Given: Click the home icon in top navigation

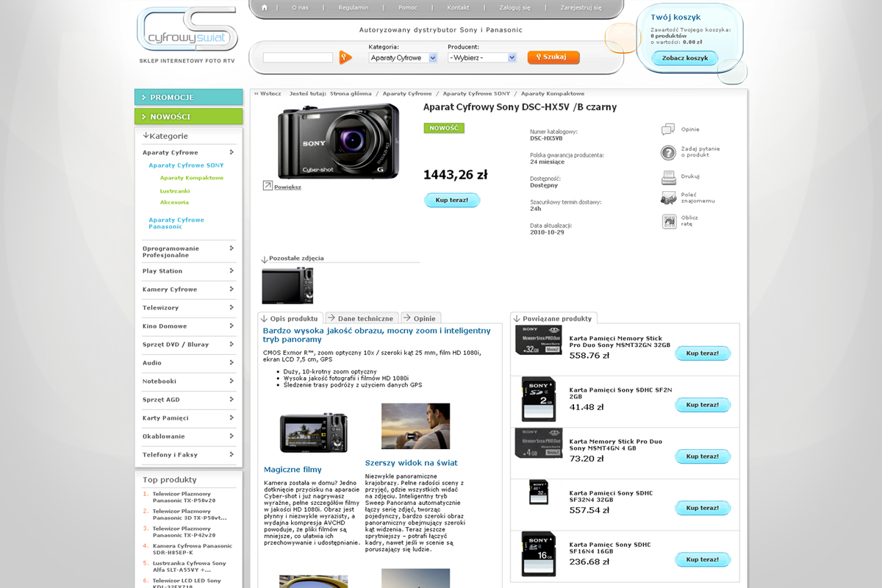Looking at the screenshot, I should point(263,7).
